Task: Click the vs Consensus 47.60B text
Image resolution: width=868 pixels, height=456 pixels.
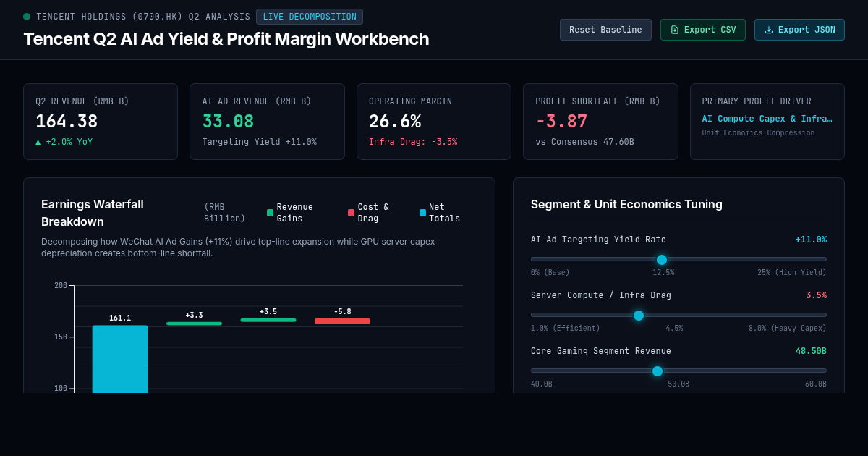Action: point(585,142)
